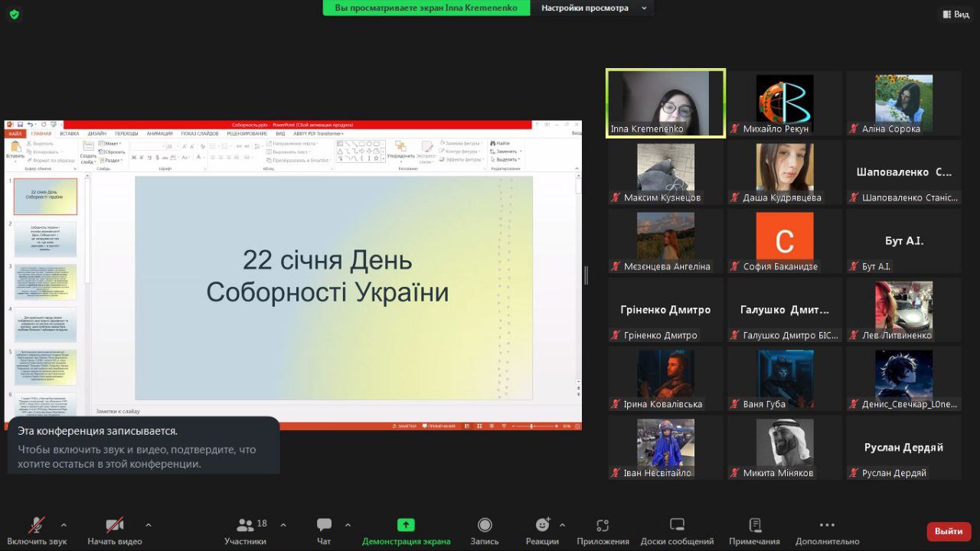Image resolution: width=980 pixels, height=551 pixels.
Task: Open the Apps icon in toolbar
Action: coord(603,525)
